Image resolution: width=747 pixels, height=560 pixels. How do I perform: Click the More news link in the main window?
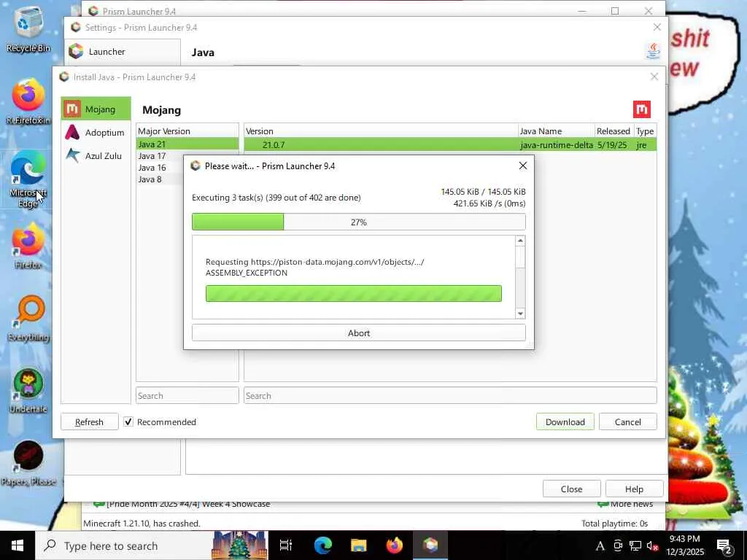click(x=625, y=504)
